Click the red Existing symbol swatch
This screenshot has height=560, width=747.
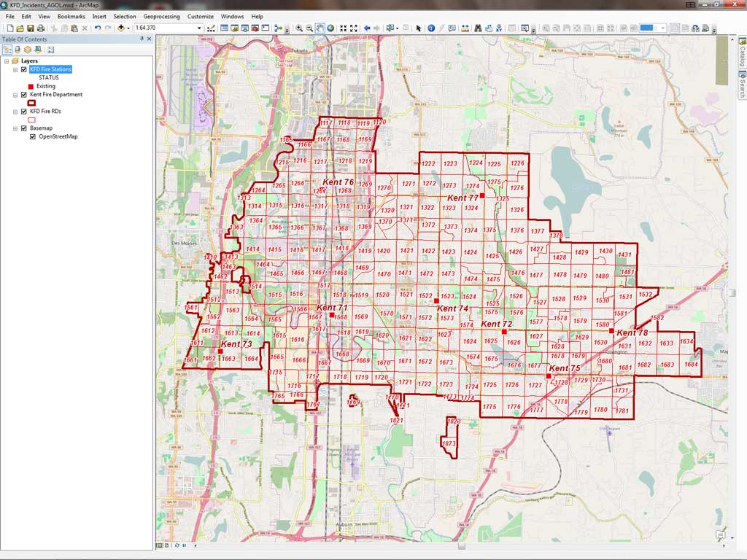tap(31, 87)
